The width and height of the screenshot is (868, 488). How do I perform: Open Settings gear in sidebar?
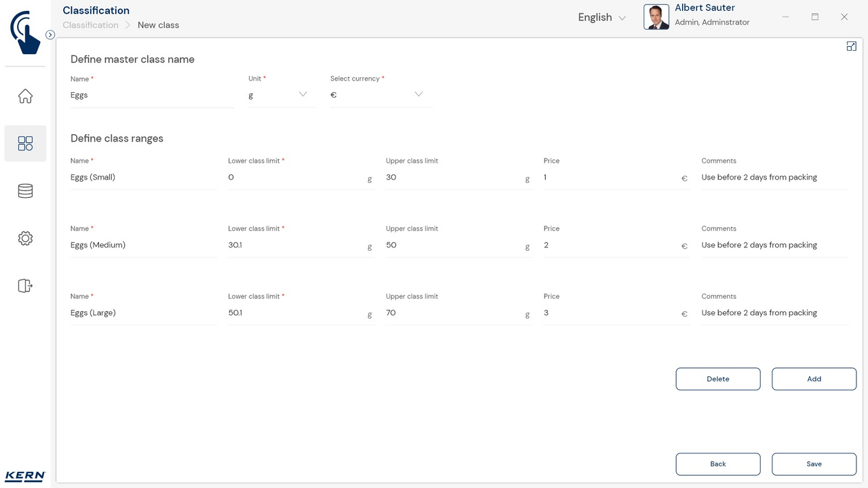point(25,239)
